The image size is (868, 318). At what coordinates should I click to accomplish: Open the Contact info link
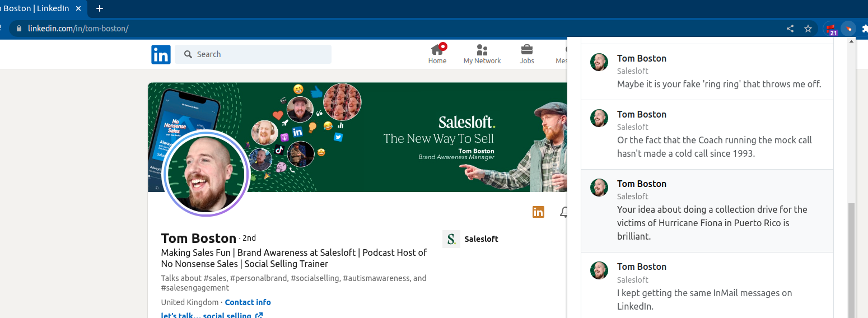248,302
